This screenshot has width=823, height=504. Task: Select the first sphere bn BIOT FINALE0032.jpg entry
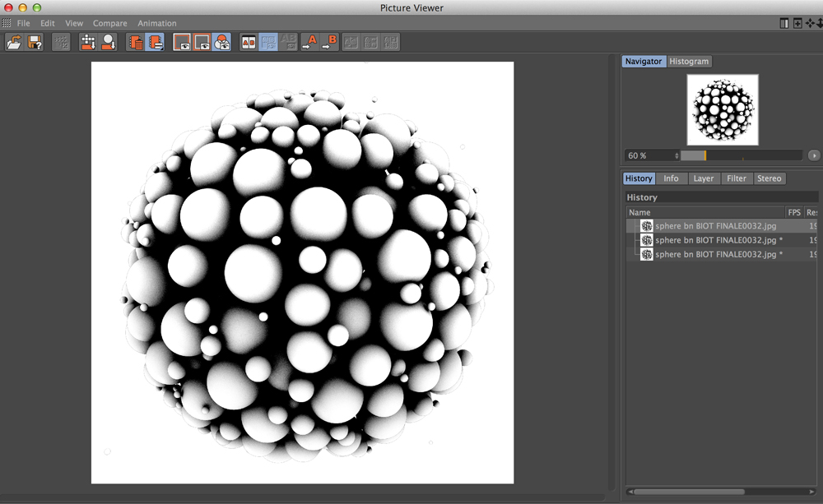point(714,226)
